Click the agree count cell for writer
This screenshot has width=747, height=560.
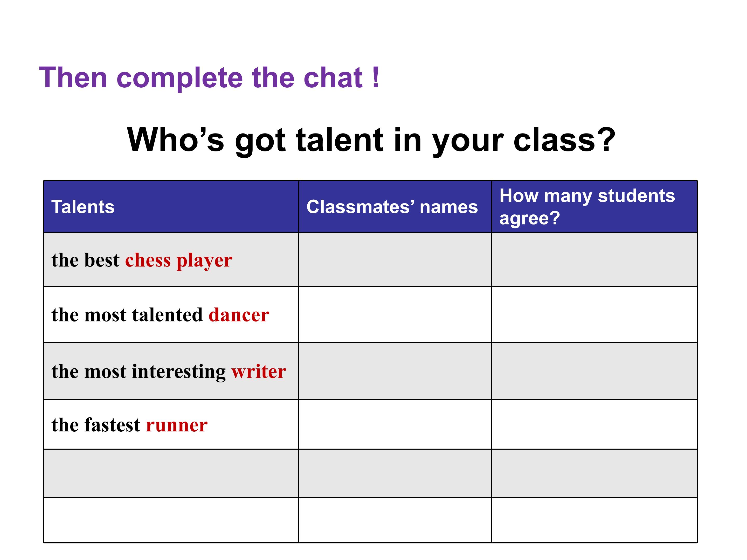click(x=594, y=371)
